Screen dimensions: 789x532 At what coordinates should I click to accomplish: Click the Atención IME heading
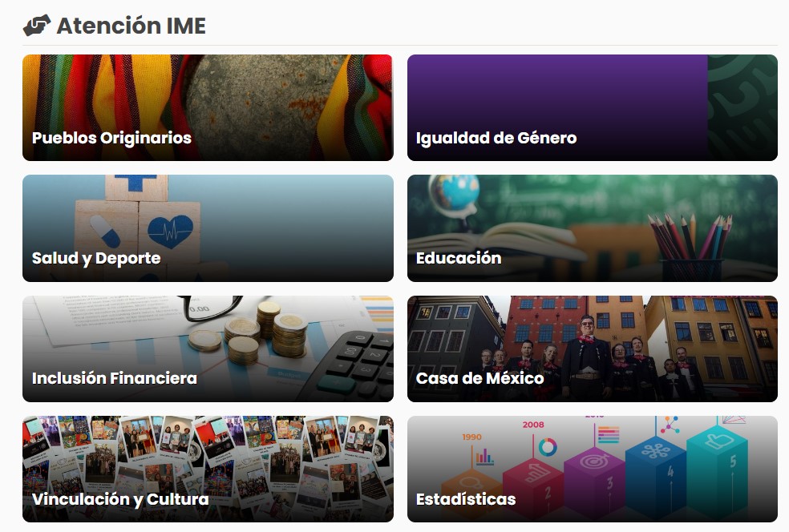(x=131, y=26)
